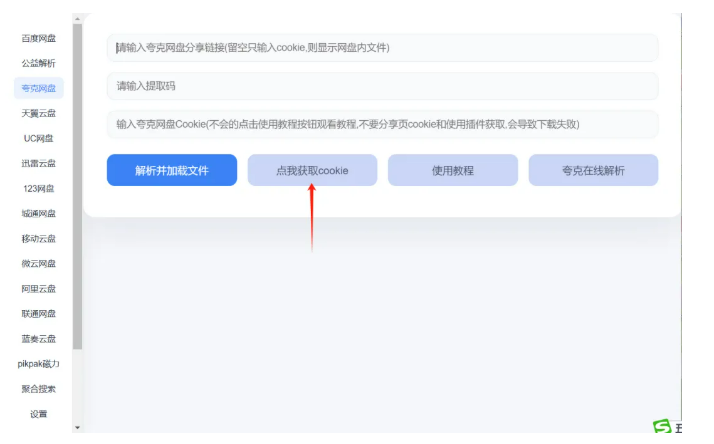Go to the 123网盘 page
714x444 pixels.
38,188
